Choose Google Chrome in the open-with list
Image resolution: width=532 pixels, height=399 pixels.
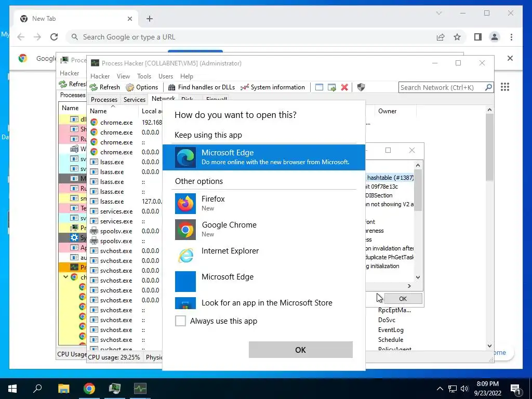click(263, 229)
